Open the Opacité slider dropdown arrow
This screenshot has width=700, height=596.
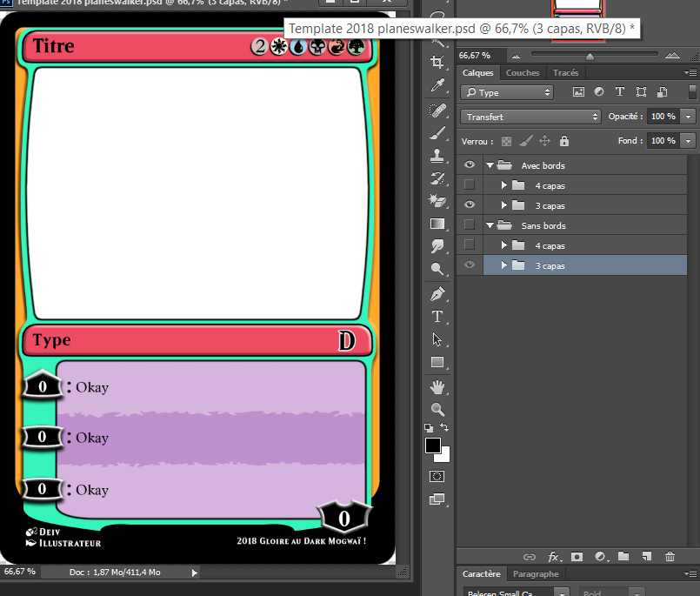click(x=689, y=117)
